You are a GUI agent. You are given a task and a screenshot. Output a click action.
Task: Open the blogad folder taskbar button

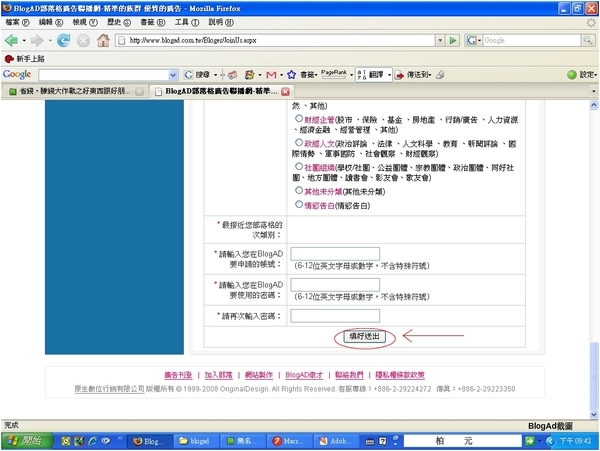pos(195,441)
